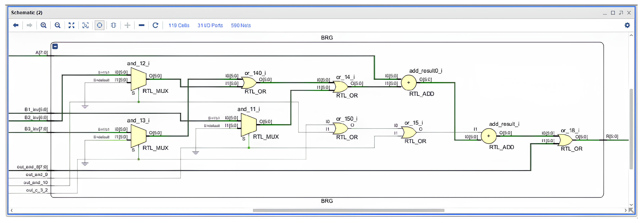Open schematic settings gear
644x223 pixels.
(627, 25)
